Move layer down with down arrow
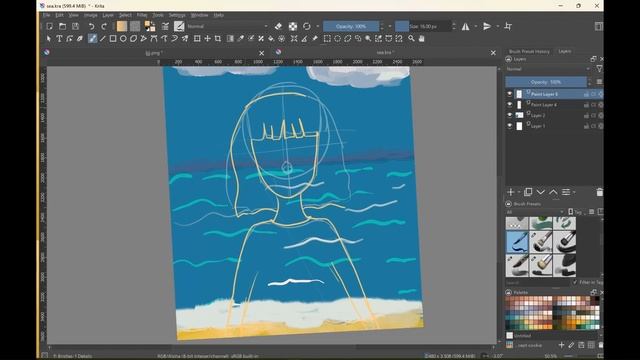This screenshot has width=640, height=360. tap(541, 192)
